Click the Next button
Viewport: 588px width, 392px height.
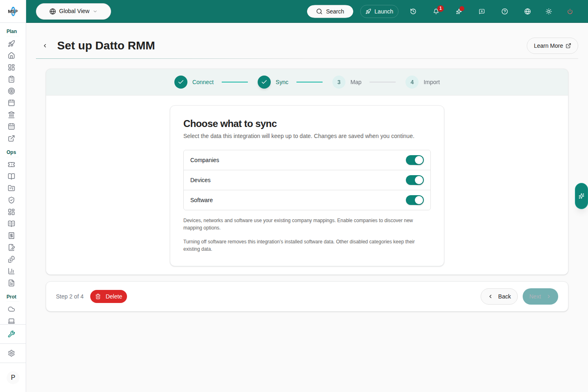click(x=540, y=296)
